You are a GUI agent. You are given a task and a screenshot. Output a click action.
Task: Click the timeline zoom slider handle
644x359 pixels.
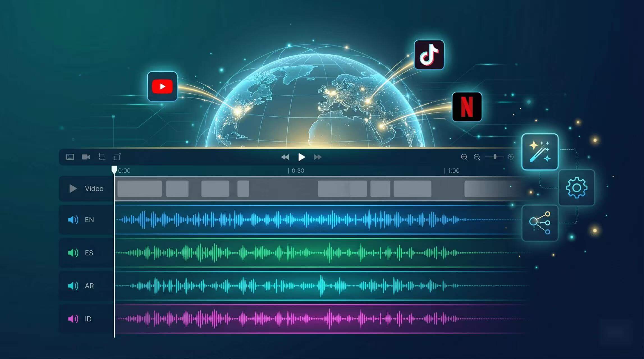click(x=495, y=157)
